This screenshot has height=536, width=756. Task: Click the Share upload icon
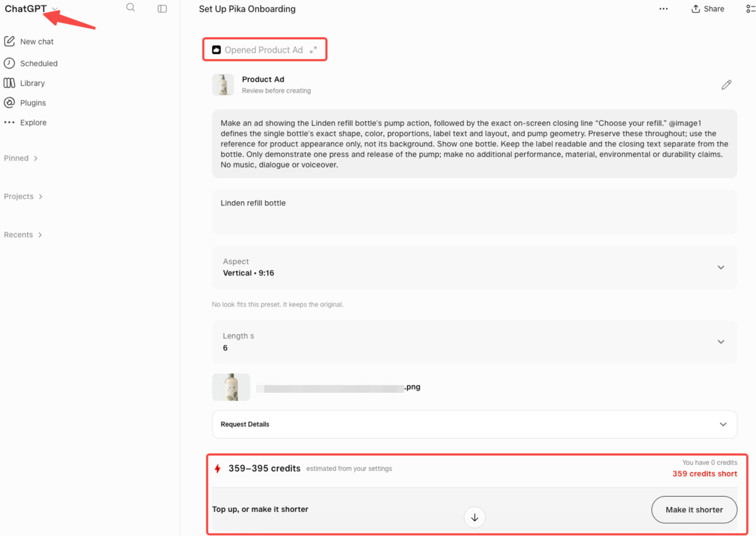point(696,9)
